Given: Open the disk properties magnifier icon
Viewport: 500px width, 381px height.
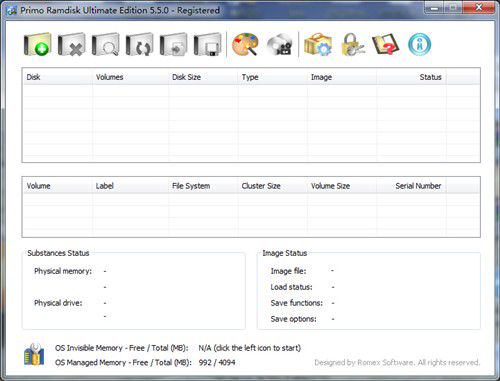Looking at the screenshot, I should [105, 44].
